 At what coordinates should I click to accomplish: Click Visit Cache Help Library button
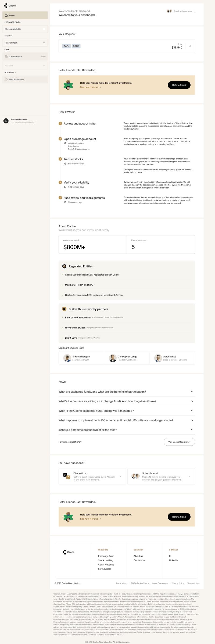click(x=179, y=442)
